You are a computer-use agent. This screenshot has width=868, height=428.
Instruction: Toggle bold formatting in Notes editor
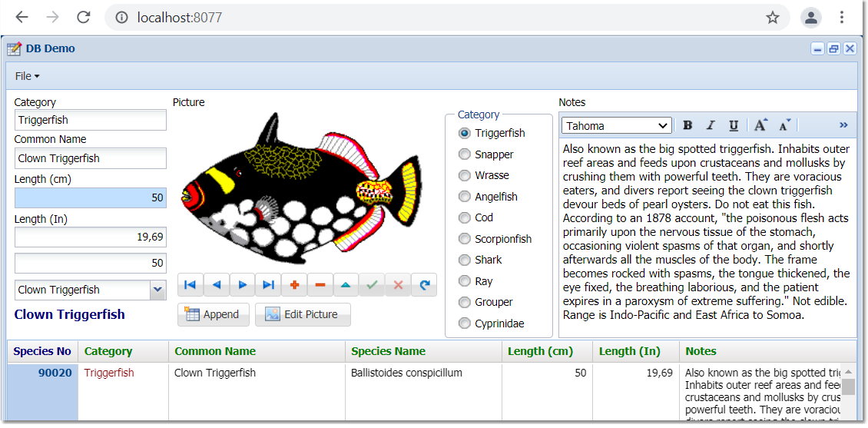687,125
